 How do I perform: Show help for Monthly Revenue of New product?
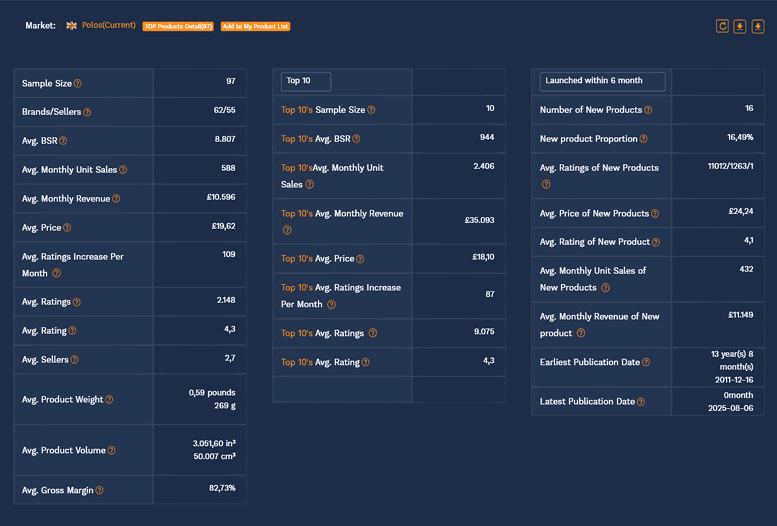pyautogui.click(x=581, y=333)
